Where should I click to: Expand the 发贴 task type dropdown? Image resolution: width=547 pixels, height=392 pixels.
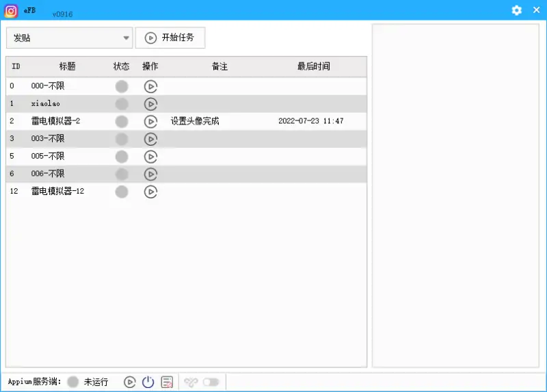click(126, 38)
